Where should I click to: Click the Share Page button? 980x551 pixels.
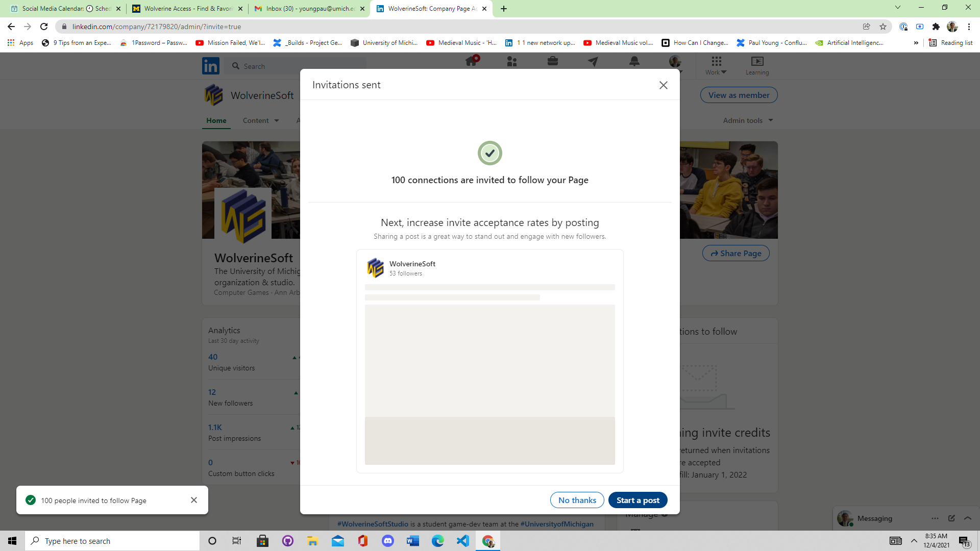tap(736, 253)
